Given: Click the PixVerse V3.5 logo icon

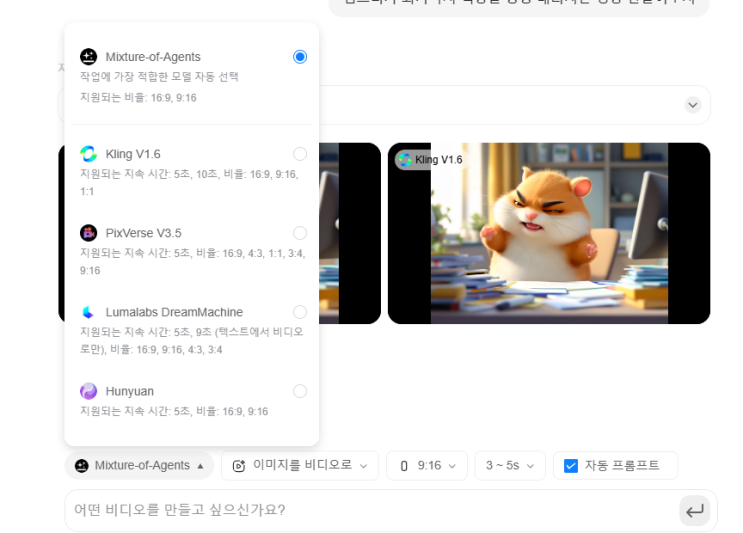Looking at the screenshot, I should click(89, 233).
